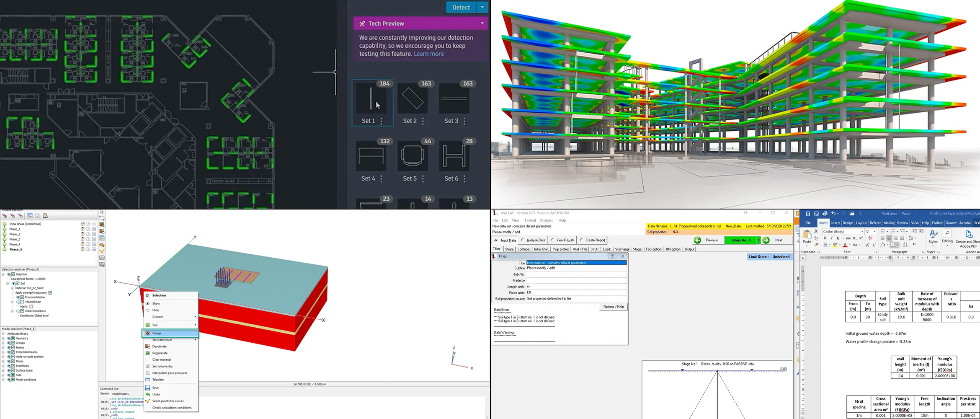Viewport: 980px width, 419px height.
Task: Toggle the Apply strength reduction checkbox
Action: [50, 293]
